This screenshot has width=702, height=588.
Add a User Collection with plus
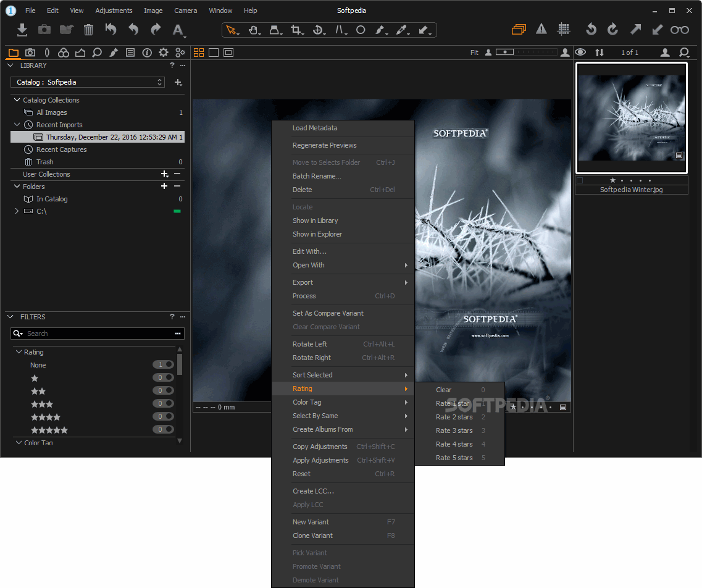tap(164, 174)
